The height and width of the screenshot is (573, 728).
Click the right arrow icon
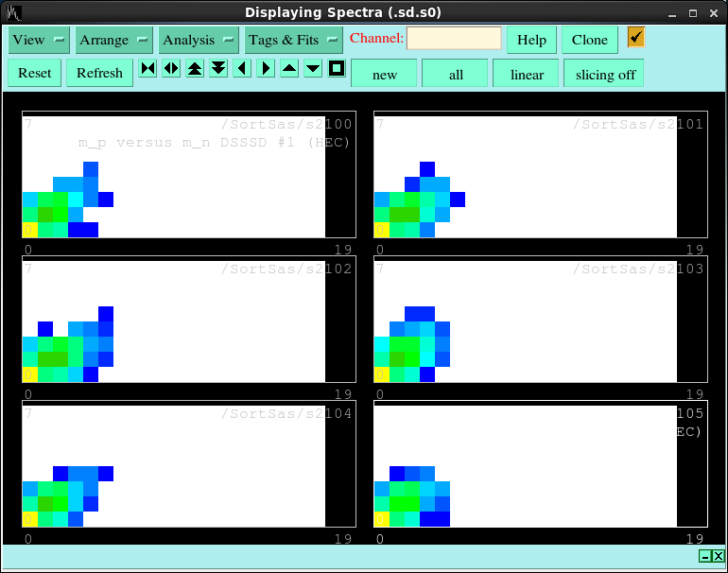[266, 69]
